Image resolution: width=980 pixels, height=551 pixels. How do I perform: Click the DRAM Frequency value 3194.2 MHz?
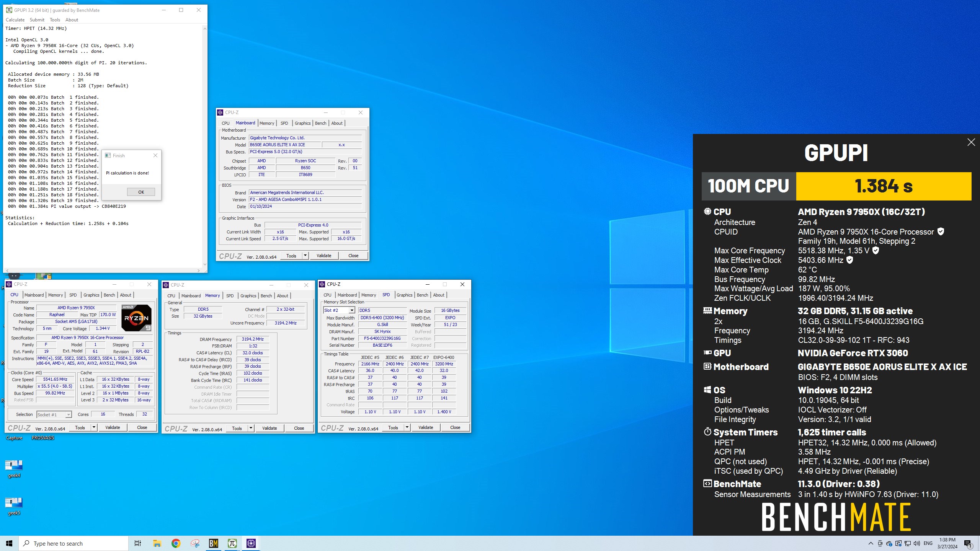(253, 339)
